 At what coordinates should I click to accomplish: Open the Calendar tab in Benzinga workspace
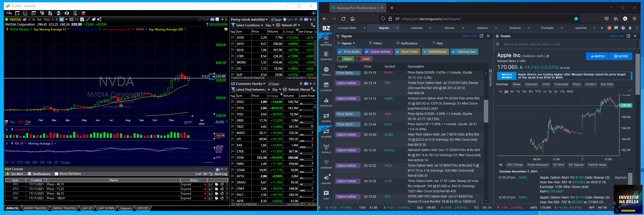[x=416, y=28]
